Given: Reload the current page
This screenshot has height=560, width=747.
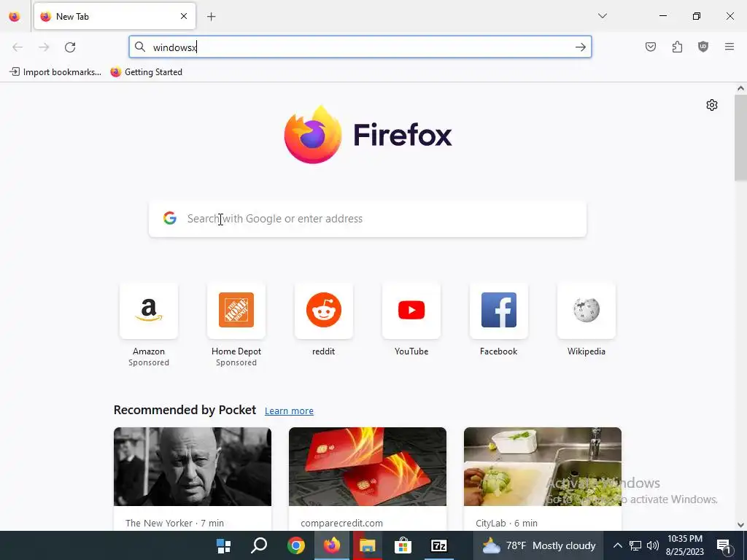Looking at the screenshot, I should point(70,47).
